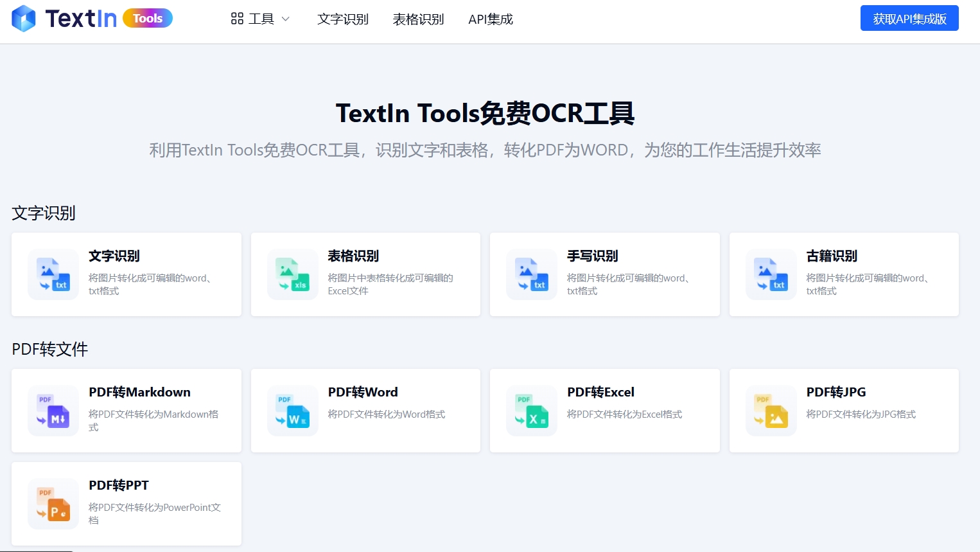Viewport: 980px width, 552px height.
Task: Open the 表格识别 card title
Action: pos(353,256)
